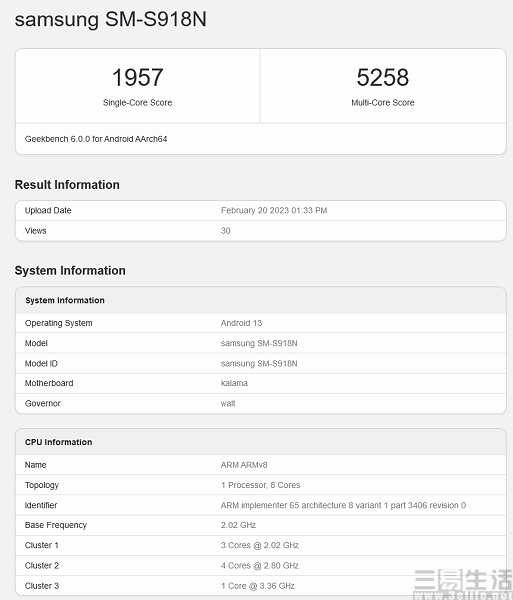Select the 2.02 GHz base frequency value
This screenshot has width=513, height=600.
tap(238, 525)
